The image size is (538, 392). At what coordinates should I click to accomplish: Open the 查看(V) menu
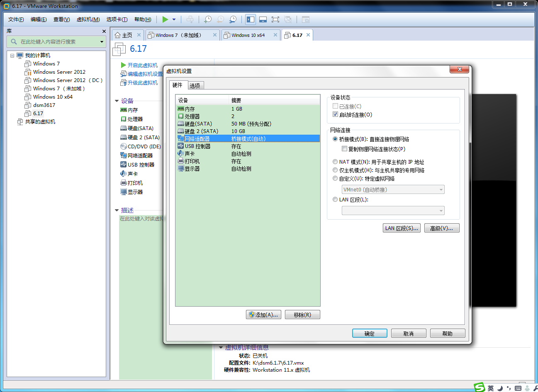coord(61,19)
